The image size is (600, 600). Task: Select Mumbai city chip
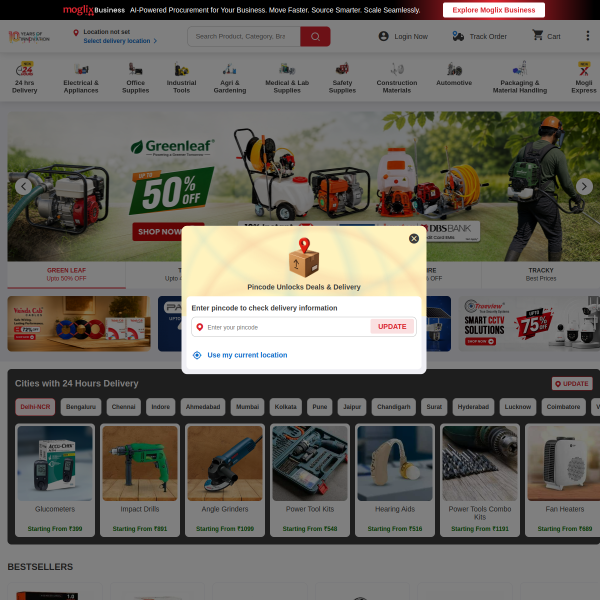point(247,407)
